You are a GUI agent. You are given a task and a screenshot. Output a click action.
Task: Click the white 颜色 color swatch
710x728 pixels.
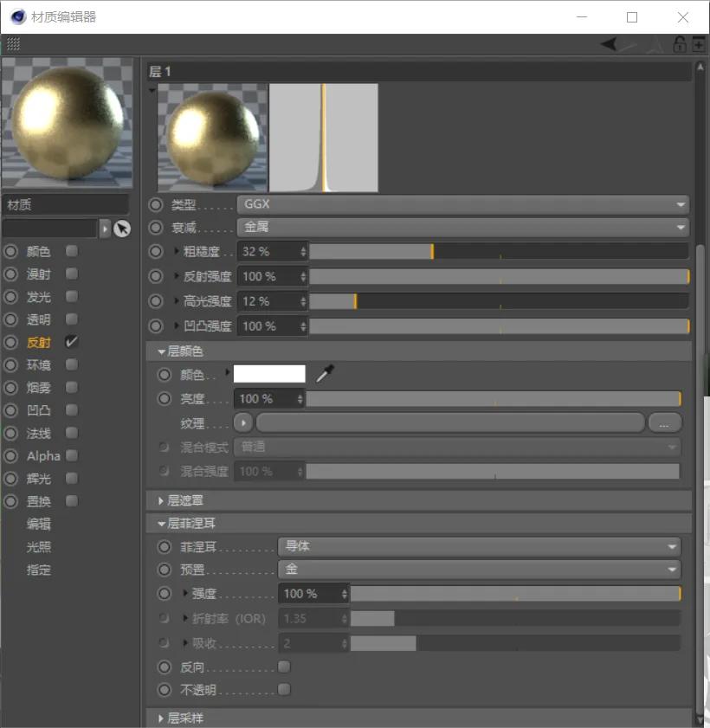click(269, 374)
